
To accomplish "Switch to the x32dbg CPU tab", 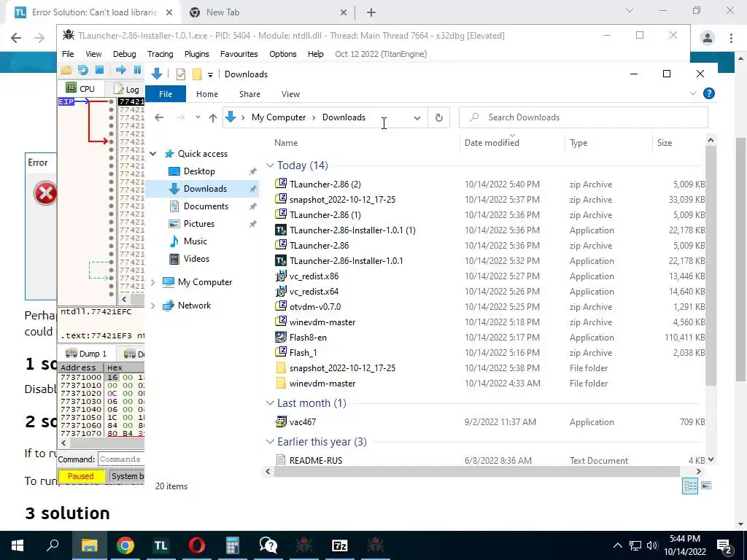I will pyautogui.click(x=80, y=88).
